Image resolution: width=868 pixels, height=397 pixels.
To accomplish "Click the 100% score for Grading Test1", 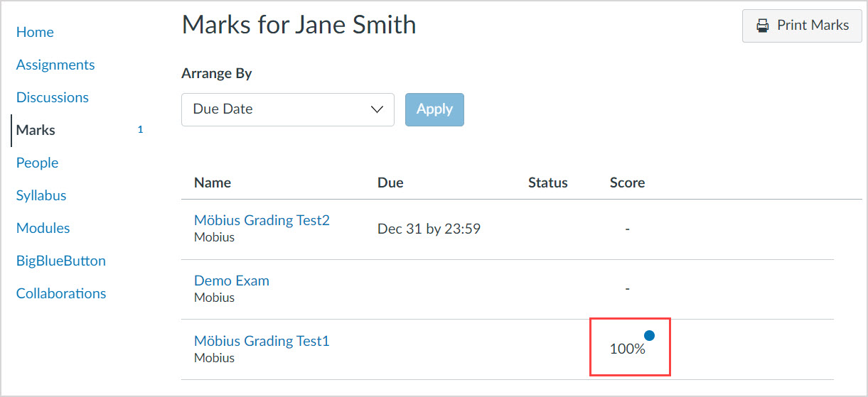I will pos(627,349).
